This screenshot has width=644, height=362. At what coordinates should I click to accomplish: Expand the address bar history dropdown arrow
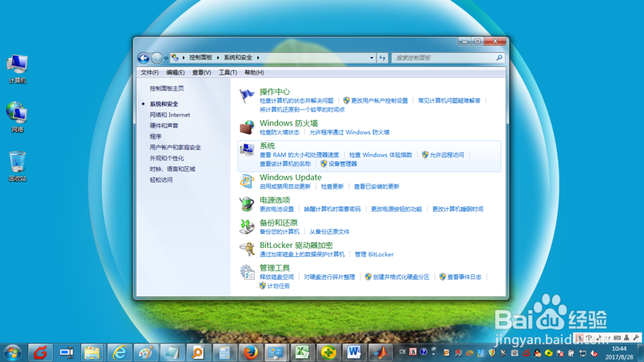coord(372,58)
